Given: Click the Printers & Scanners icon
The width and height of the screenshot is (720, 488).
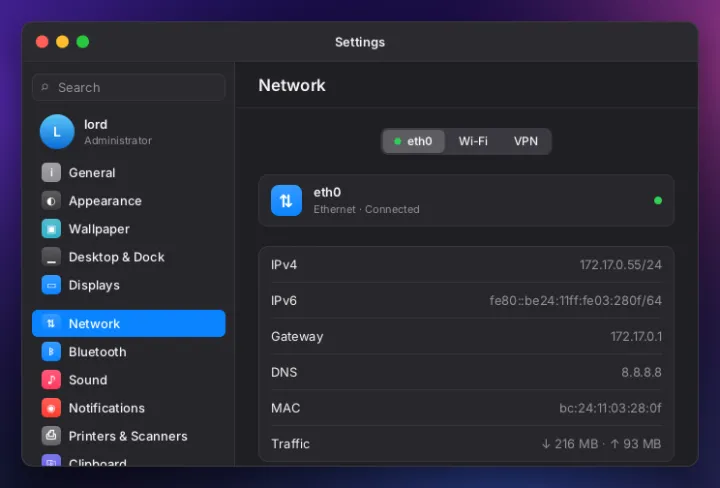Looking at the screenshot, I should point(51,436).
